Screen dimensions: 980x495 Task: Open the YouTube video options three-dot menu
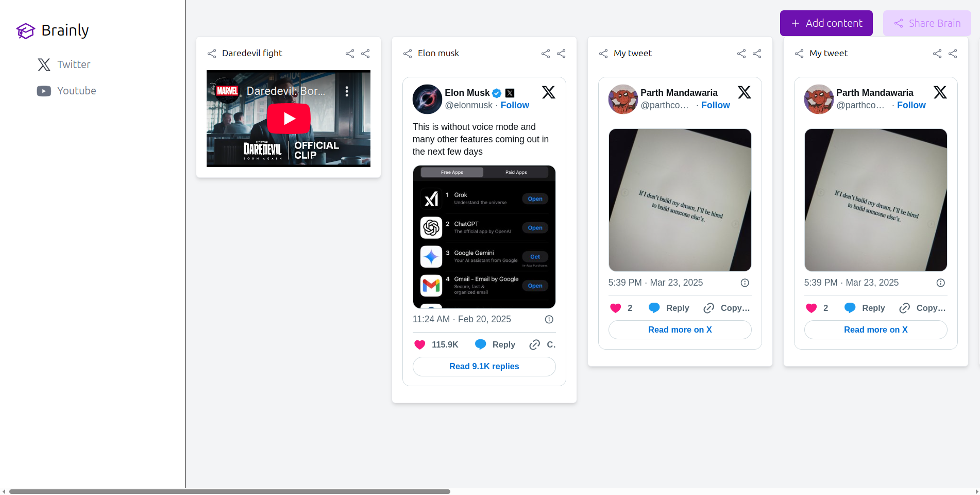347,91
